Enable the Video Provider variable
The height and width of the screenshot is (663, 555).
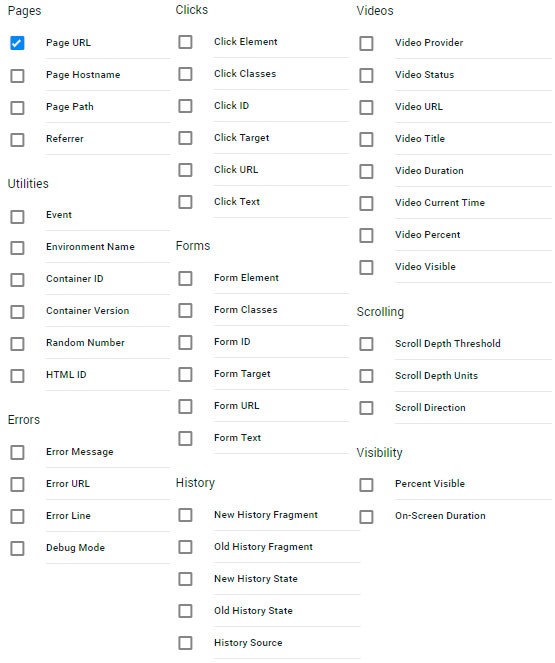[366, 43]
